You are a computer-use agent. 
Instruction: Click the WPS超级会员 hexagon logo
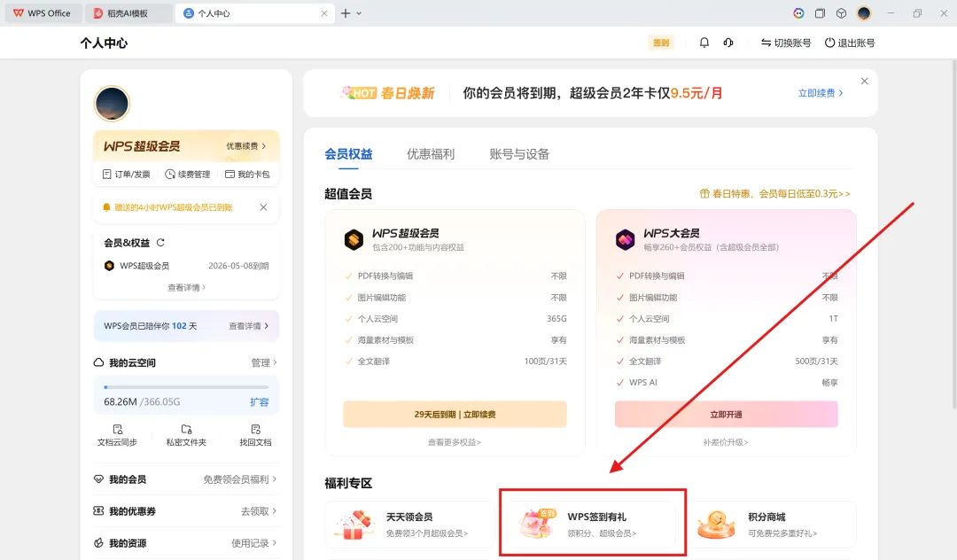[x=354, y=240]
